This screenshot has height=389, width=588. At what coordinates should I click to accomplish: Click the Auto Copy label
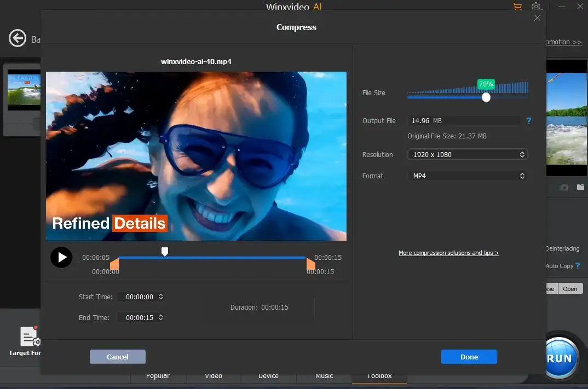point(560,266)
